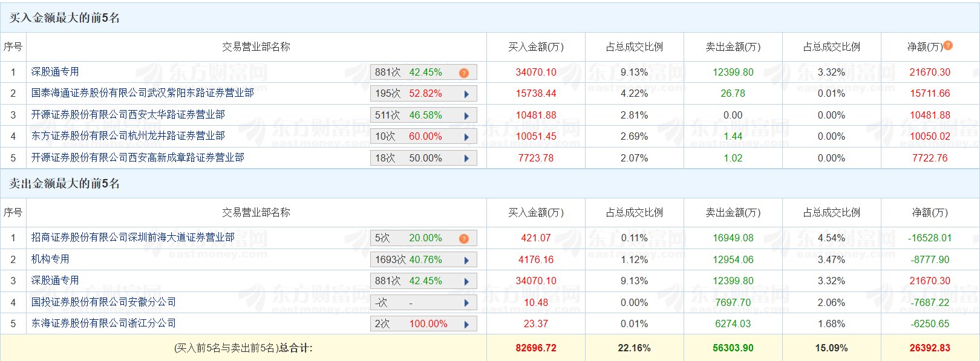Expand arrow for 东海证券浙江分公司 2次 stats

click(466, 324)
